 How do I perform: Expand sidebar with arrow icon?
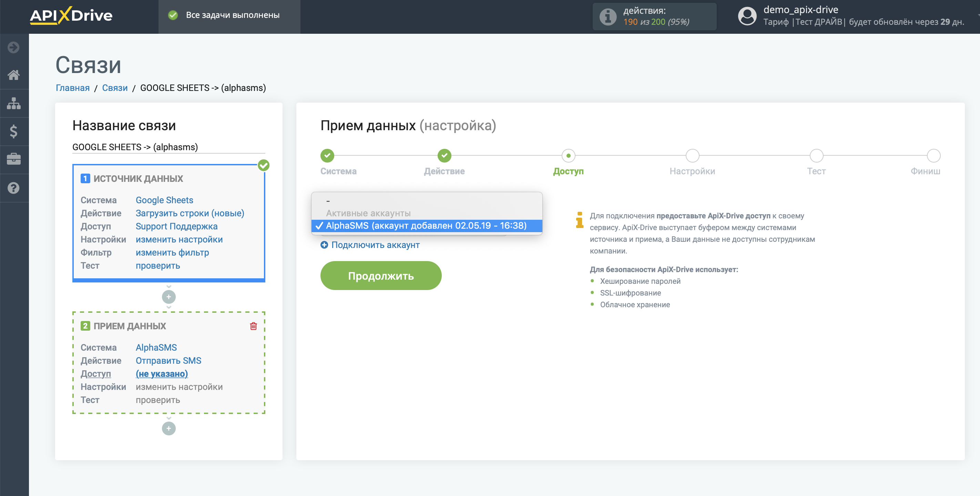click(14, 48)
